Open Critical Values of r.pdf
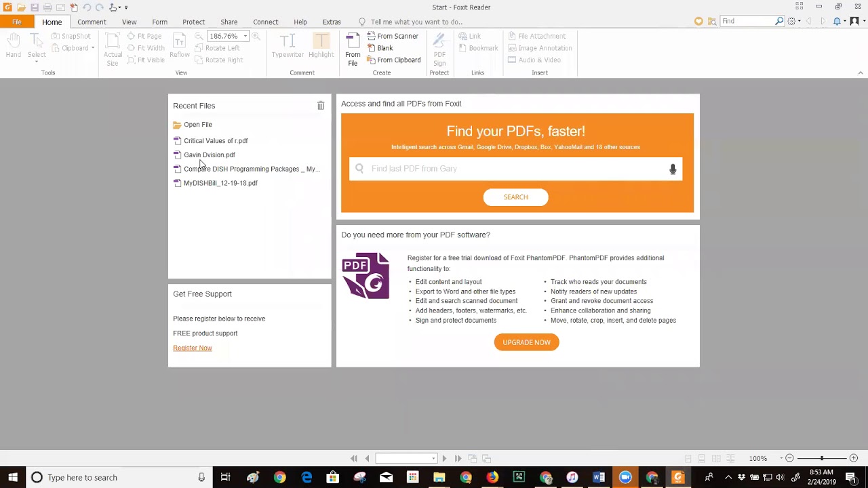Image resolution: width=868 pixels, height=488 pixels. [211, 141]
